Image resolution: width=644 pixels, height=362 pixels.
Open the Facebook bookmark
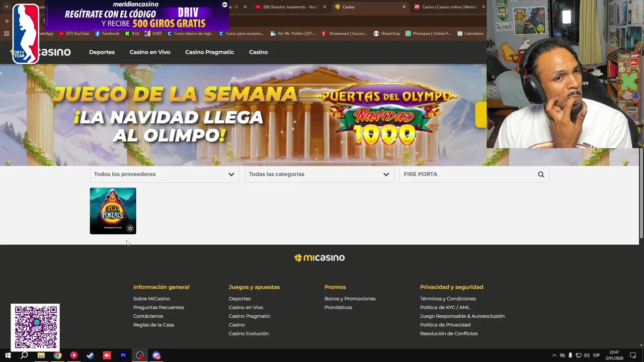point(107,34)
